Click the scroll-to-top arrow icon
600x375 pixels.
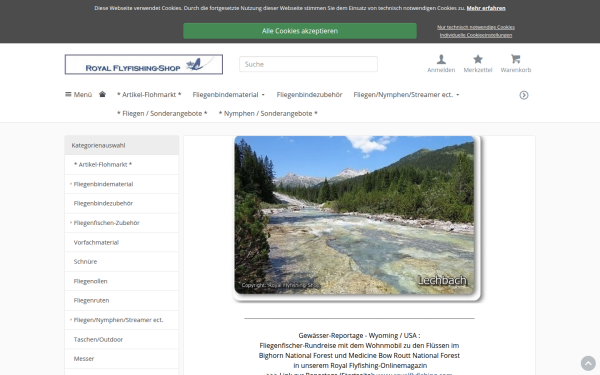coord(588,363)
